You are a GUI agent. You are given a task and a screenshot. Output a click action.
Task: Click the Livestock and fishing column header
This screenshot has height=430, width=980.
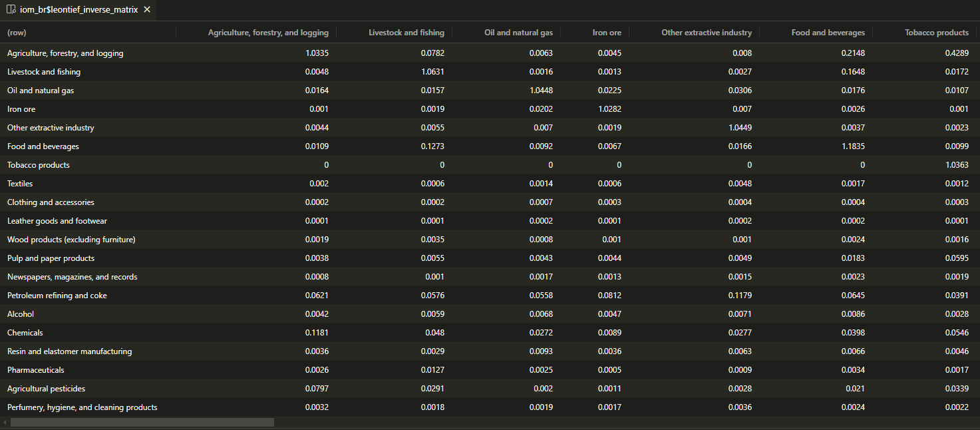click(x=406, y=33)
